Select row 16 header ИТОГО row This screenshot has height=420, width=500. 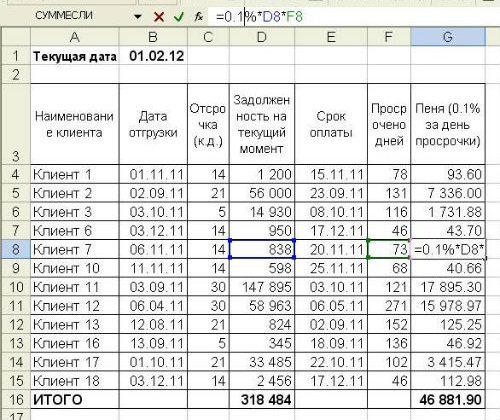(x=16, y=399)
